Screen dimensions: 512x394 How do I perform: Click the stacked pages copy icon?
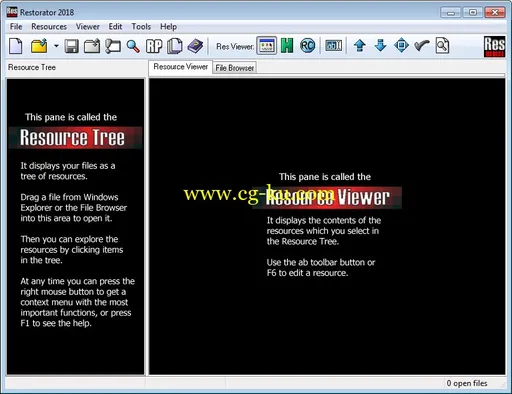pos(174,46)
